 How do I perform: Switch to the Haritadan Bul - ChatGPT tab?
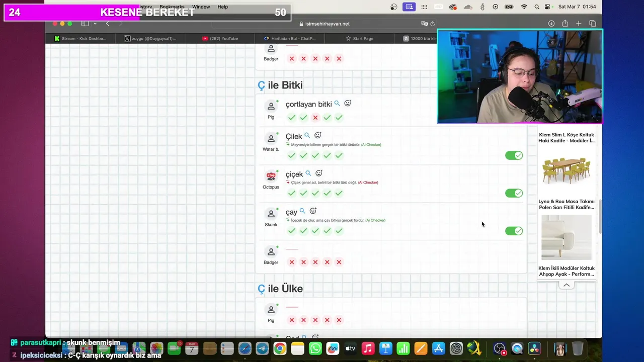[x=290, y=38]
